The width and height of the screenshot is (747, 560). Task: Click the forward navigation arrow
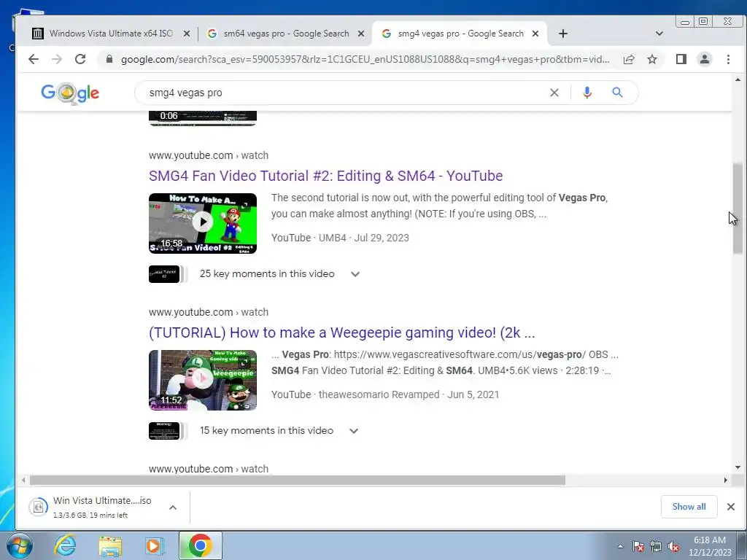pos(57,59)
